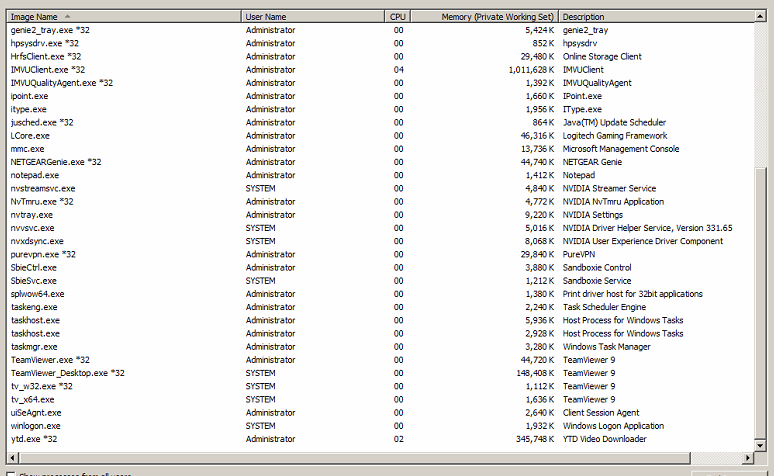Select the nvtray.exe process row
The height and width of the screenshot is (476, 774).
click(380, 215)
